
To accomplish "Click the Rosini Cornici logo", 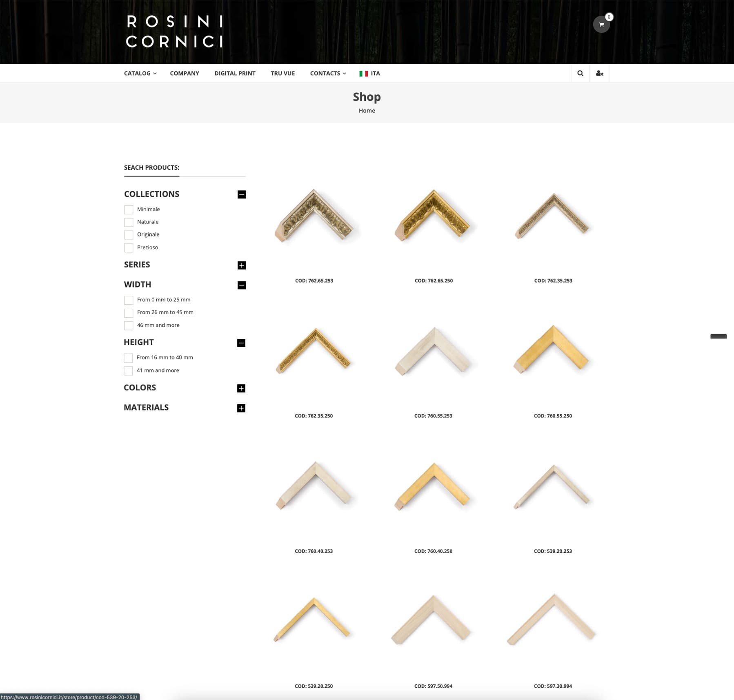I will point(175,32).
